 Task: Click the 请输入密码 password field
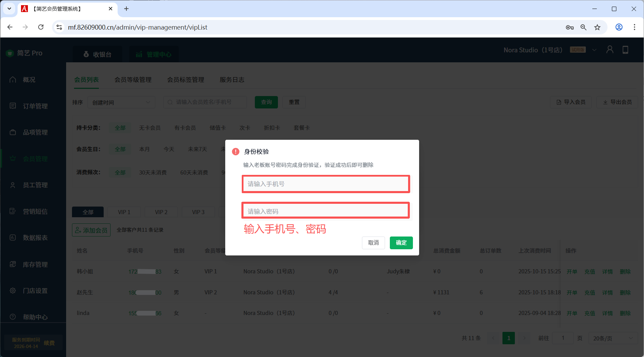(325, 211)
